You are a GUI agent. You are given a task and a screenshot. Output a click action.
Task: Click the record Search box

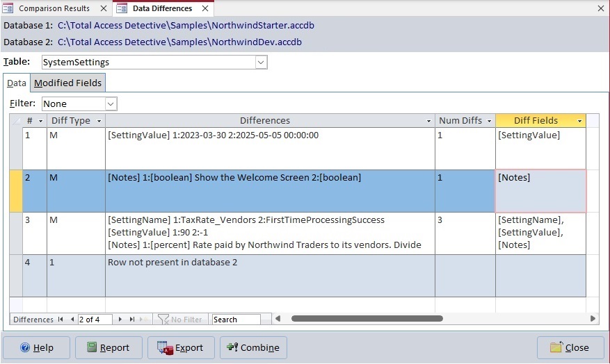click(236, 320)
